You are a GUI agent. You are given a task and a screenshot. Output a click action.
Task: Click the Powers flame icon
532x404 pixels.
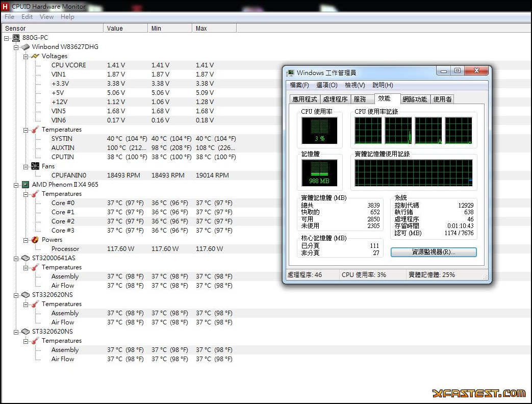pos(35,240)
